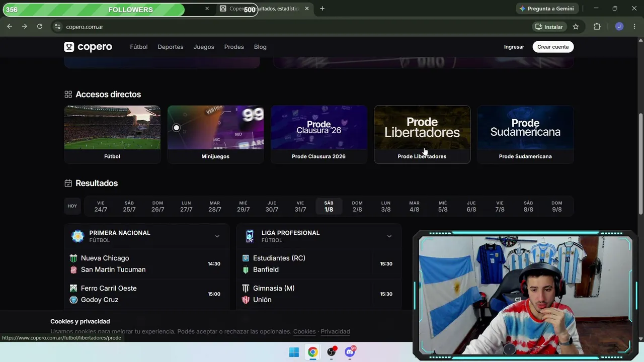Go back with the browser back arrow
This screenshot has width=644, height=362.
tap(10, 27)
